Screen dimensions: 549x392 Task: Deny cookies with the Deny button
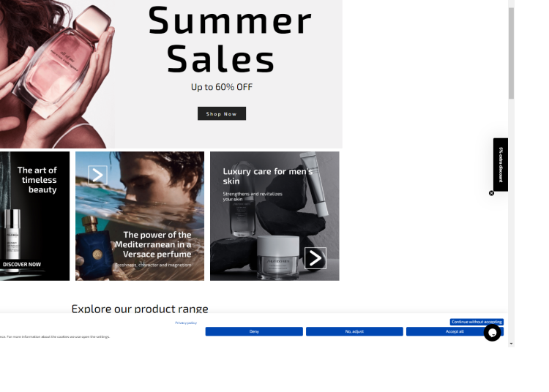(x=254, y=331)
